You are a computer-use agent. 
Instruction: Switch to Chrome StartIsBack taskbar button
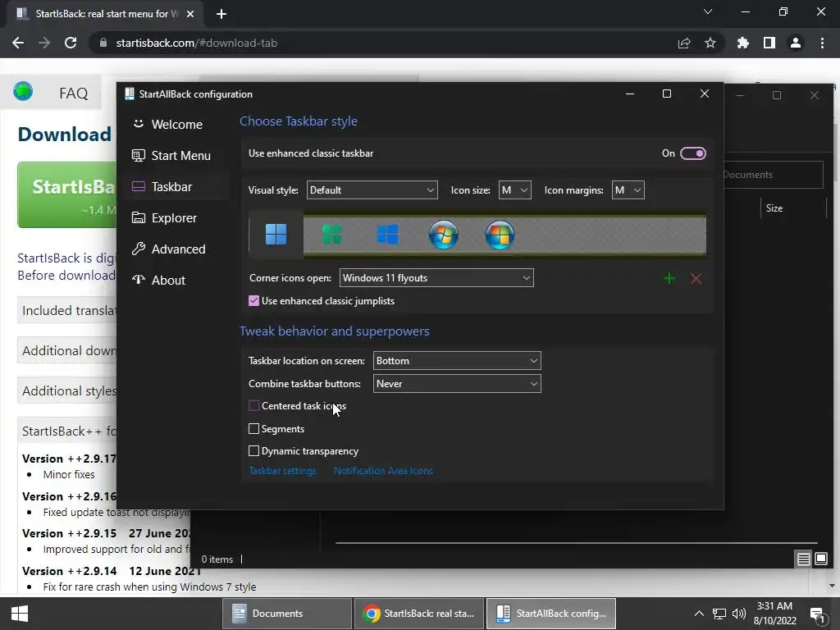[419, 614]
